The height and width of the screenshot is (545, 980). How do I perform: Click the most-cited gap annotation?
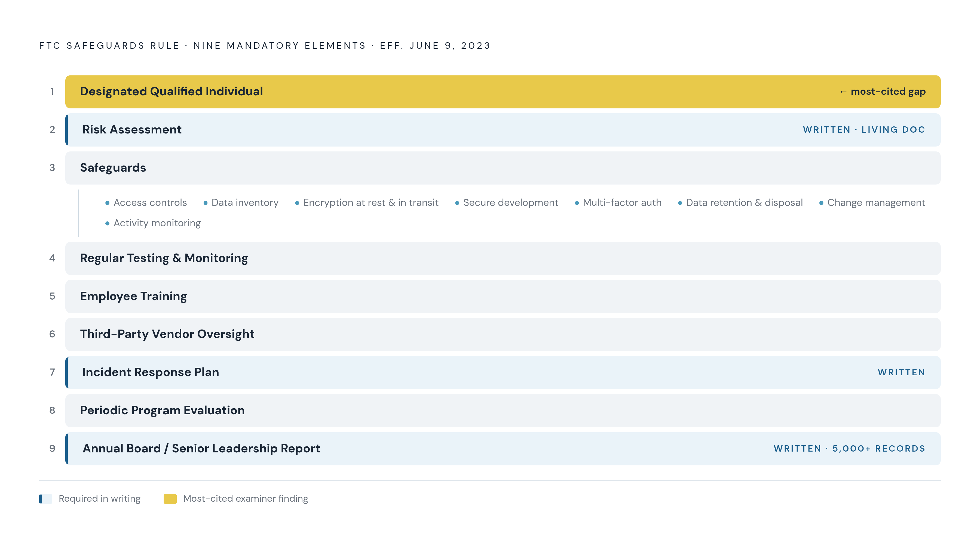coord(882,92)
